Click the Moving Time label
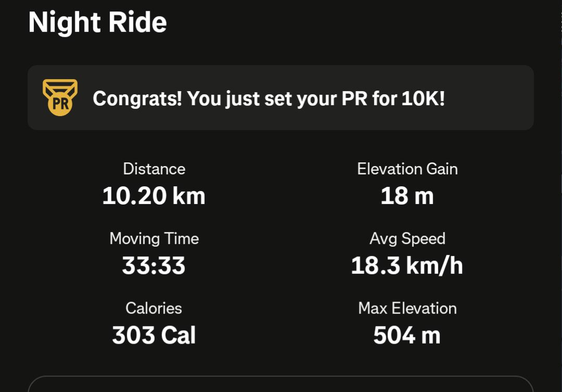 coord(154,238)
